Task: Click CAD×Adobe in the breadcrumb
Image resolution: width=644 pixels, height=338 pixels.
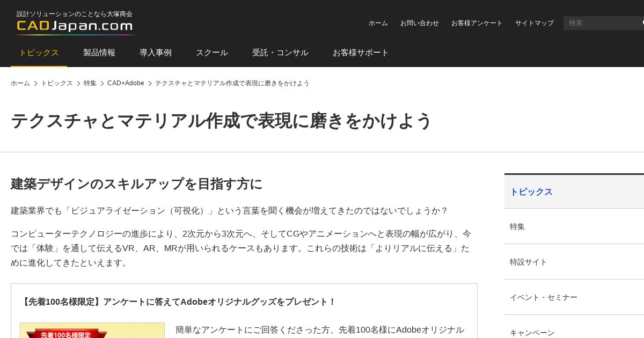Action: 126,83
